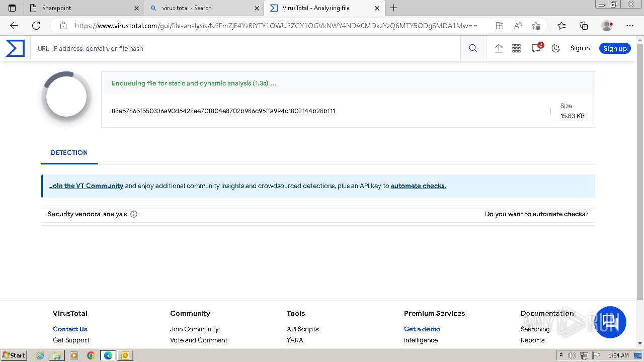Click the info icon beside Security vendors' analysis
The image size is (644, 362).
[x=134, y=214]
